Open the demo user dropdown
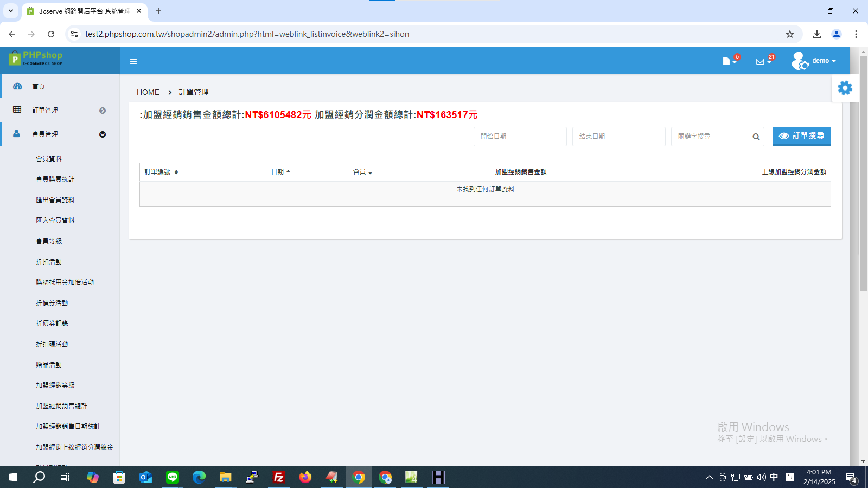Screen dimensions: 868x488 click(x=814, y=61)
